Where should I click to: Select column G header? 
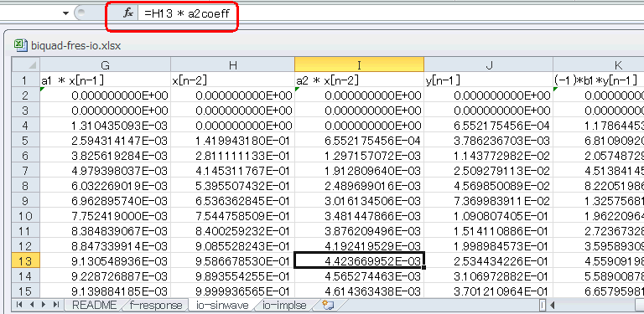coord(105,64)
